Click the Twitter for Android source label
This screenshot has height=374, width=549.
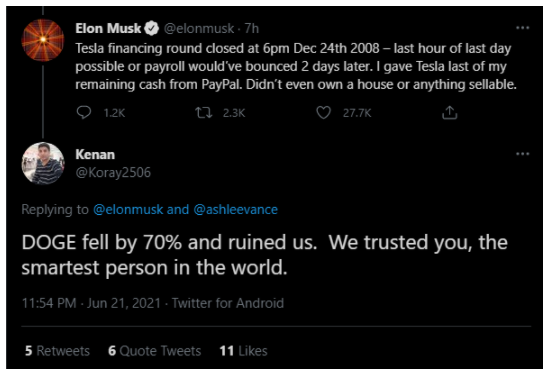pos(228,303)
